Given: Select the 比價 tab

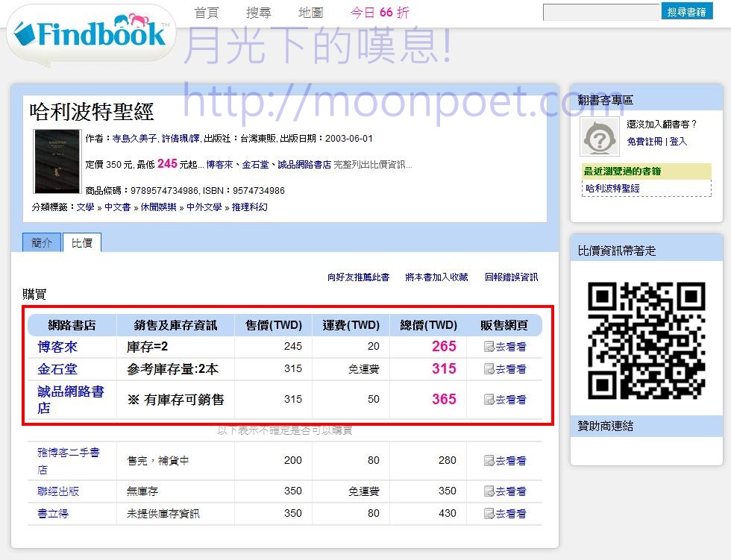Looking at the screenshot, I should (x=82, y=243).
